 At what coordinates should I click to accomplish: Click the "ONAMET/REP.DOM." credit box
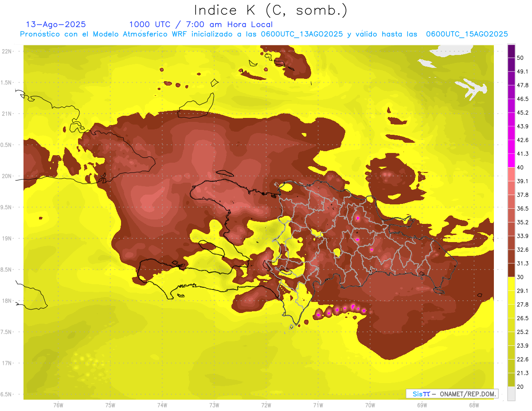click(x=452, y=394)
